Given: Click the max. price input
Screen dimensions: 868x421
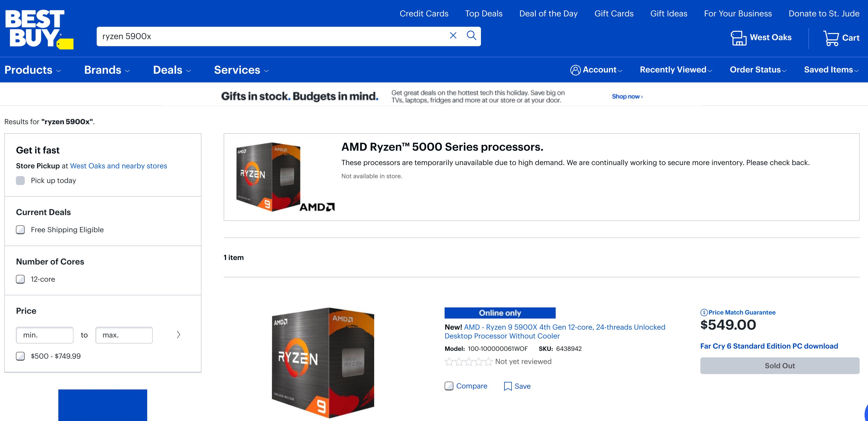Looking at the screenshot, I should pyautogui.click(x=124, y=335).
